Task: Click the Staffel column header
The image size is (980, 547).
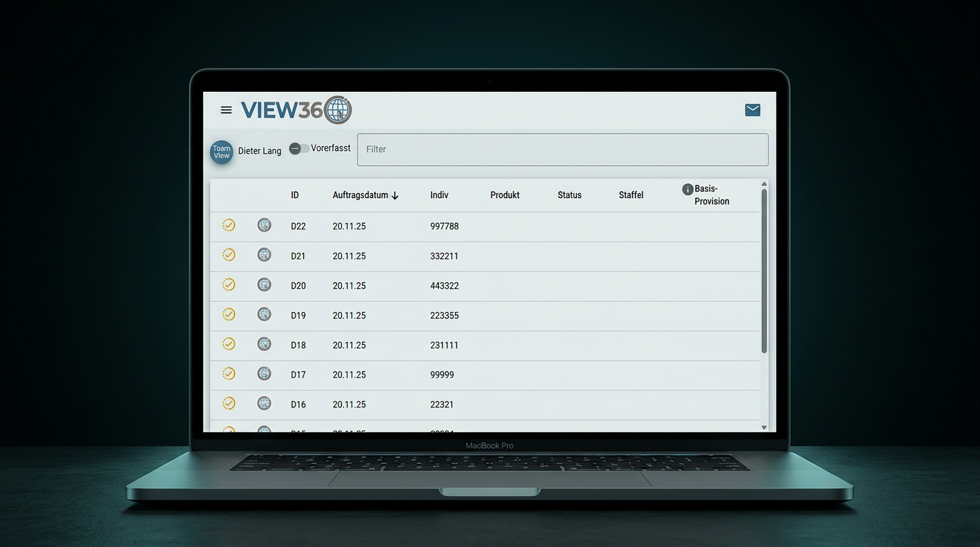Action: [631, 195]
